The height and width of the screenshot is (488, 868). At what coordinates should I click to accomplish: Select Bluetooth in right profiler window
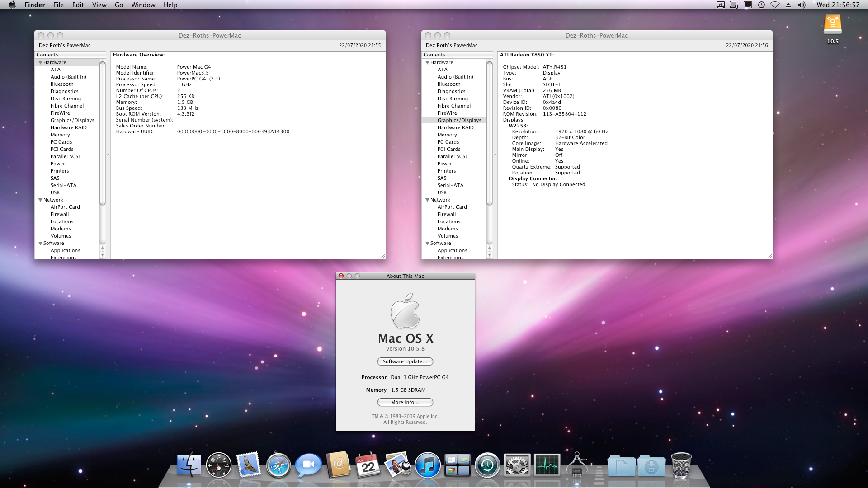tap(449, 84)
